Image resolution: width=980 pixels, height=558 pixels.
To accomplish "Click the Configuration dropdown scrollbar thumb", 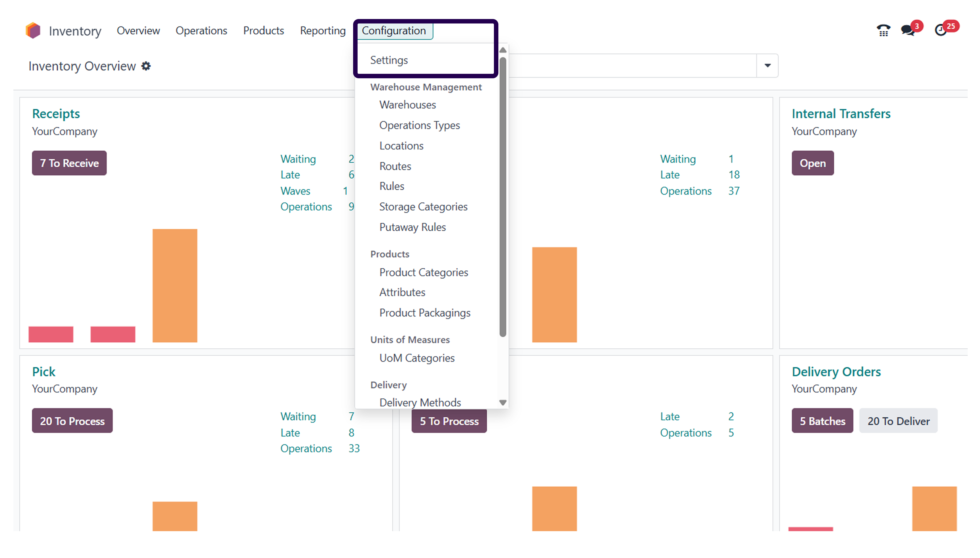I will (503, 197).
